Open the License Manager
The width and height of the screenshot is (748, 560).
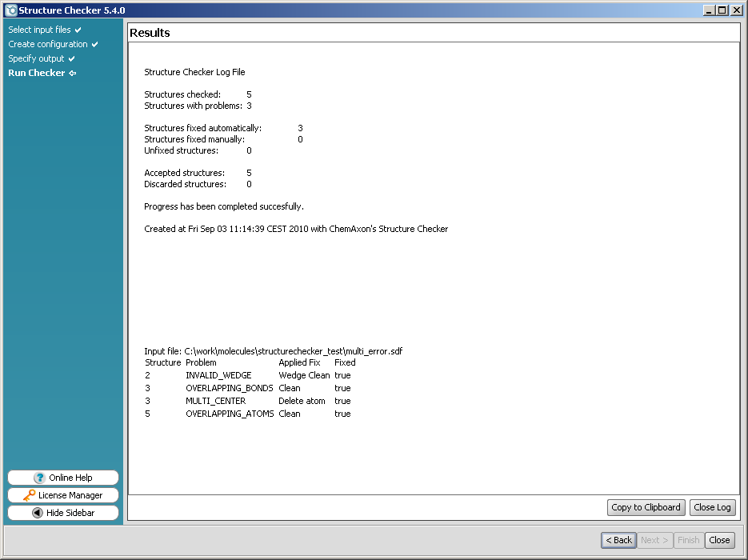[x=63, y=495]
